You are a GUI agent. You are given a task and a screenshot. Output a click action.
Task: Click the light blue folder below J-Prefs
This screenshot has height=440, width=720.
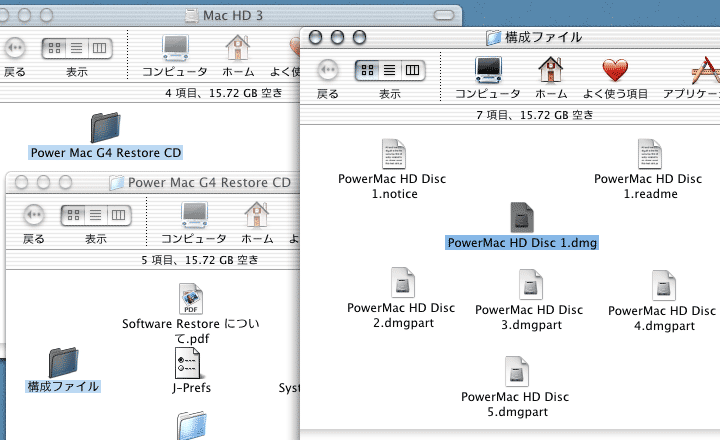(191, 426)
